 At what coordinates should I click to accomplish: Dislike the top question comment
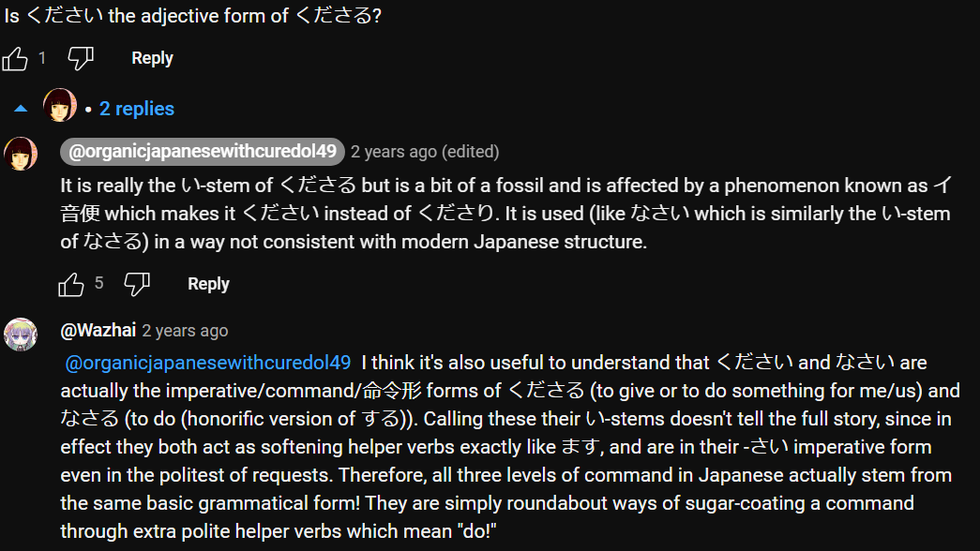[x=81, y=59]
